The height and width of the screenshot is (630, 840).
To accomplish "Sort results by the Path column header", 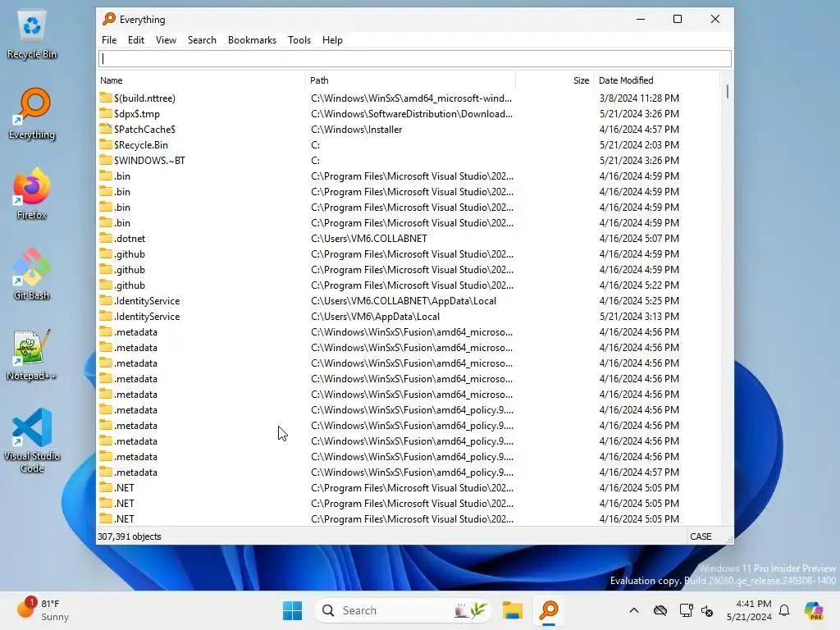I will pyautogui.click(x=410, y=80).
